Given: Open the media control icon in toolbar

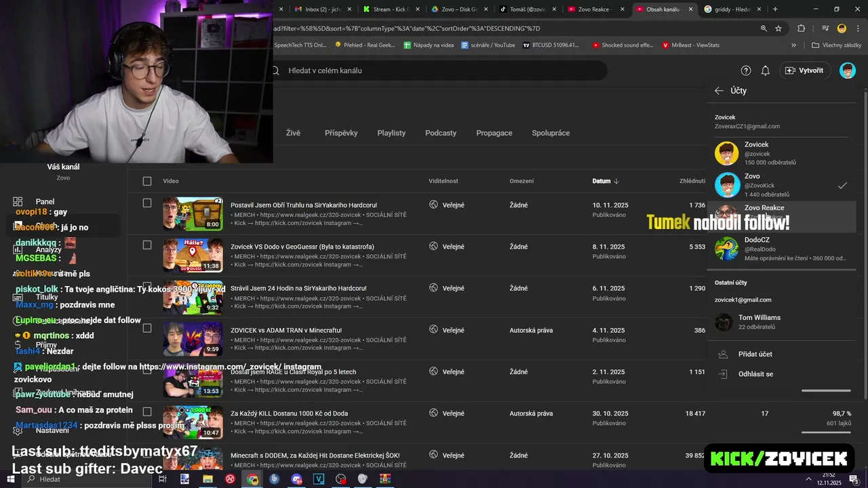Looking at the screenshot, I should tap(825, 28).
